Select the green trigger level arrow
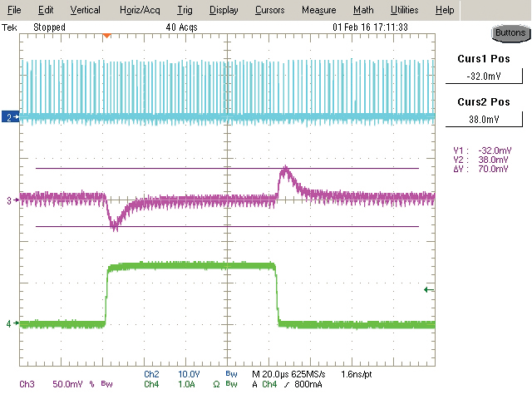 [x=428, y=289]
